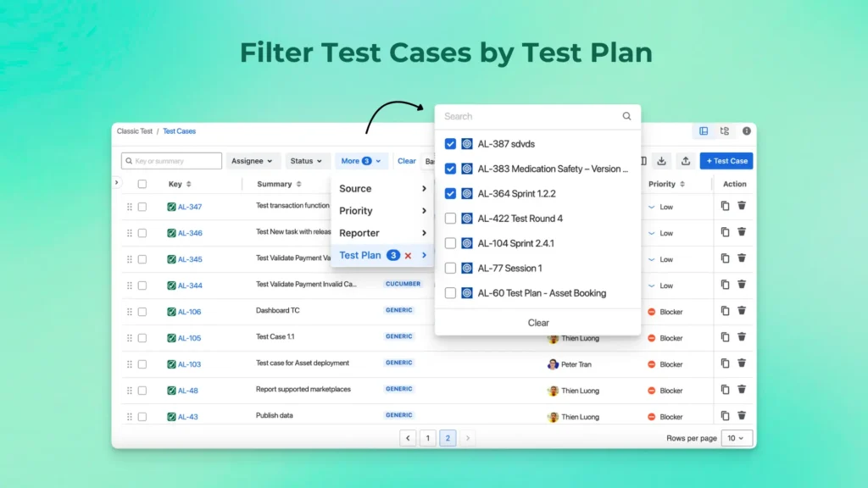Clone test case AL-105 with copy icon
This screenshot has width=868, height=488.
click(726, 337)
